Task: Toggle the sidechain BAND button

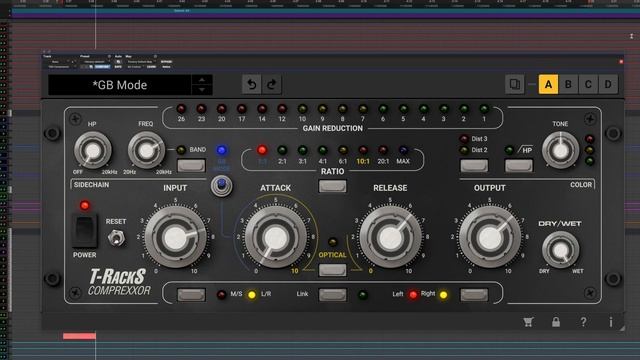Action: [191, 165]
